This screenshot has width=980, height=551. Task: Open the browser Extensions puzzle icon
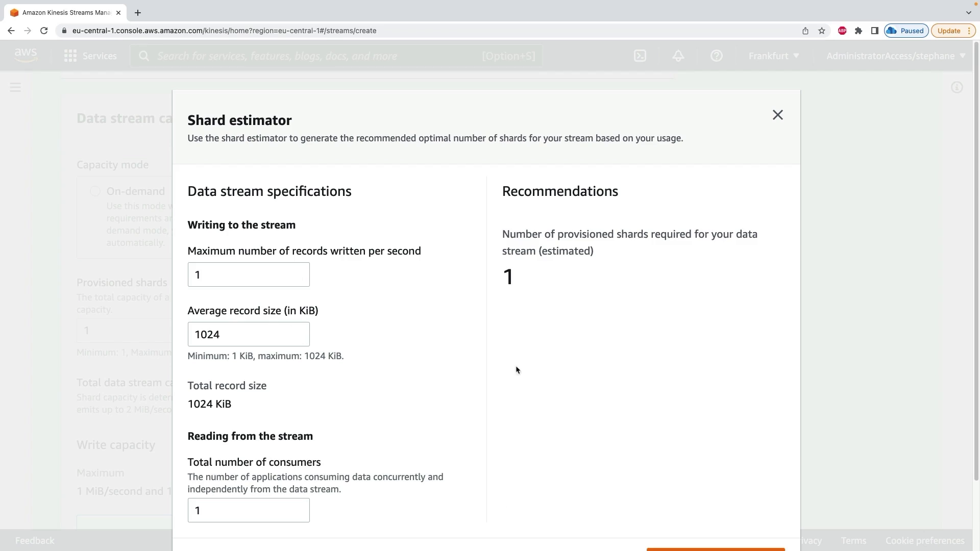859,31
